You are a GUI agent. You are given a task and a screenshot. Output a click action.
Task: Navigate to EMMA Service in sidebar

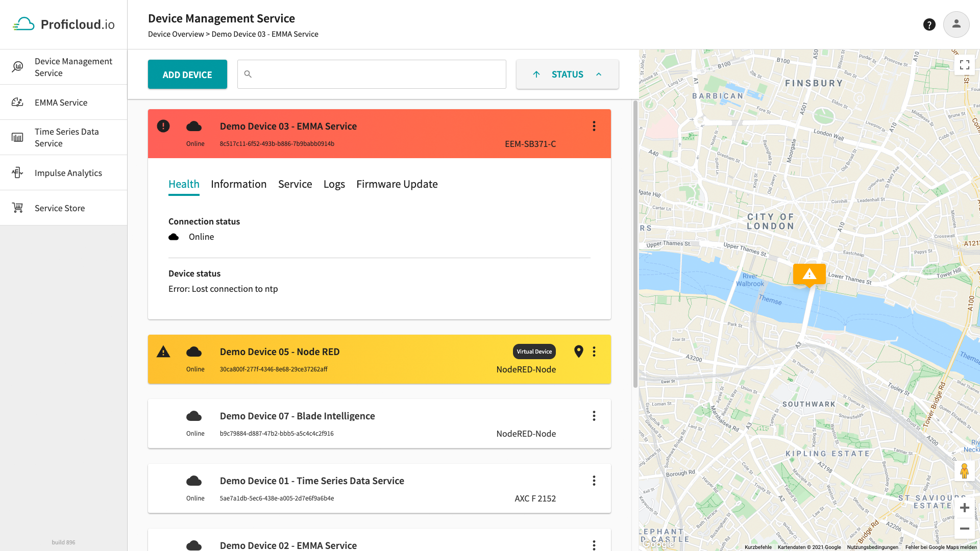[x=61, y=102]
